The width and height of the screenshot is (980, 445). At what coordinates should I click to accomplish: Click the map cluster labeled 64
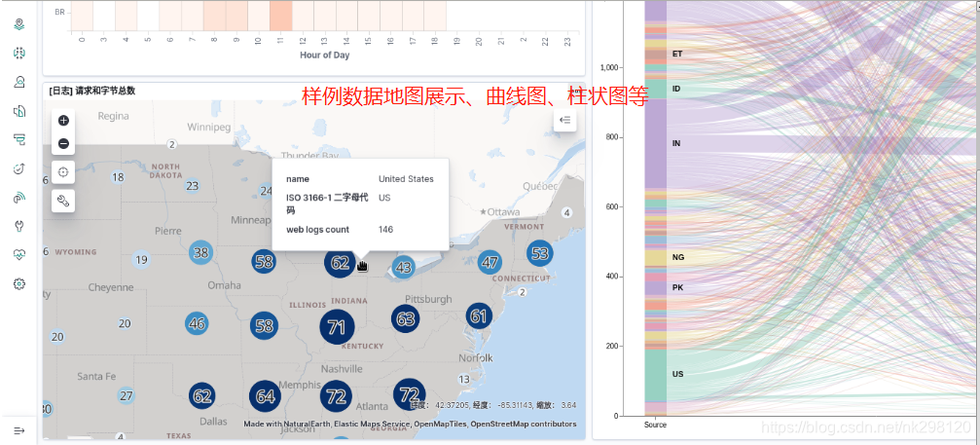[265, 396]
